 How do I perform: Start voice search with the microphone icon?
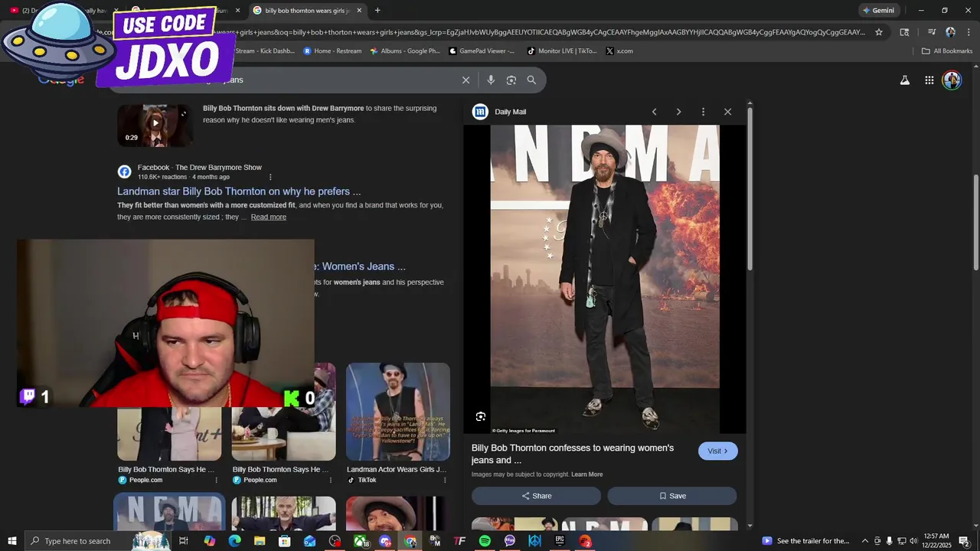click(491, 80)
